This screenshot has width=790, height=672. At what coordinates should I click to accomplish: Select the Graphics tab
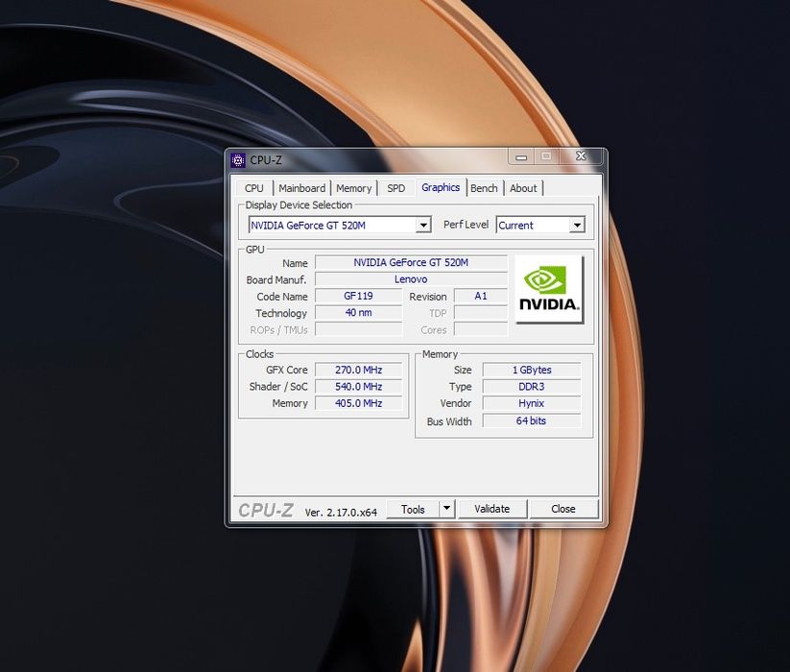click(x=441, y=187)
